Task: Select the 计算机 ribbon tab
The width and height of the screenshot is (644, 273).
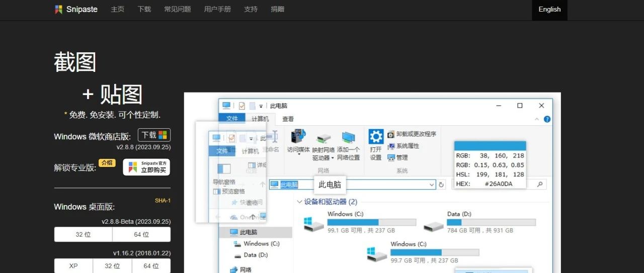Action: pyautogui.click(x=260, y=119)
